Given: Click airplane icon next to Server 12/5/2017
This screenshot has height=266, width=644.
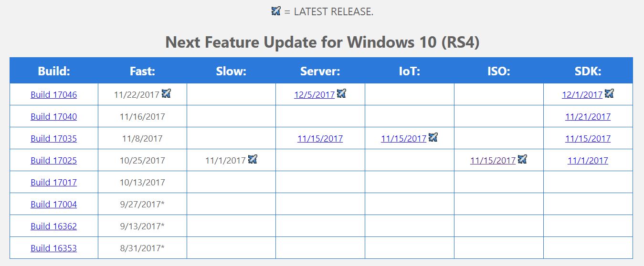Looking at the screenshot, I should click(x=341, y=93).
